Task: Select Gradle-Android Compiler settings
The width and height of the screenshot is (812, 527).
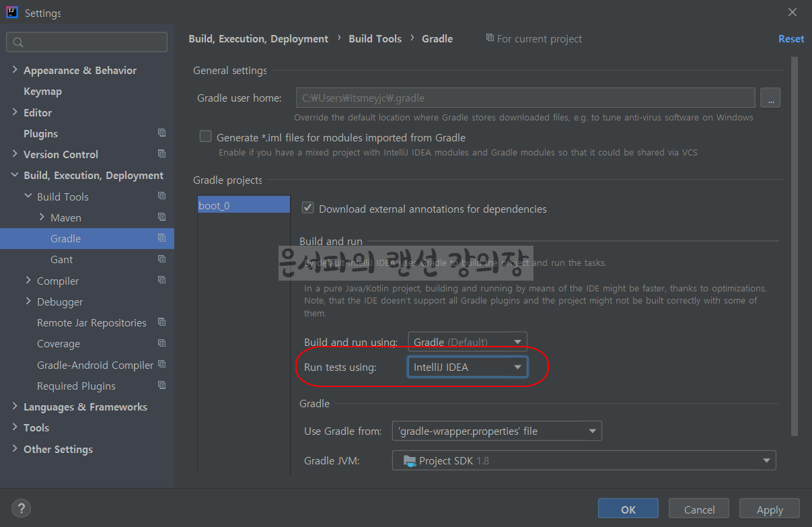Action: pyautogui.click(x=95, y=365)
